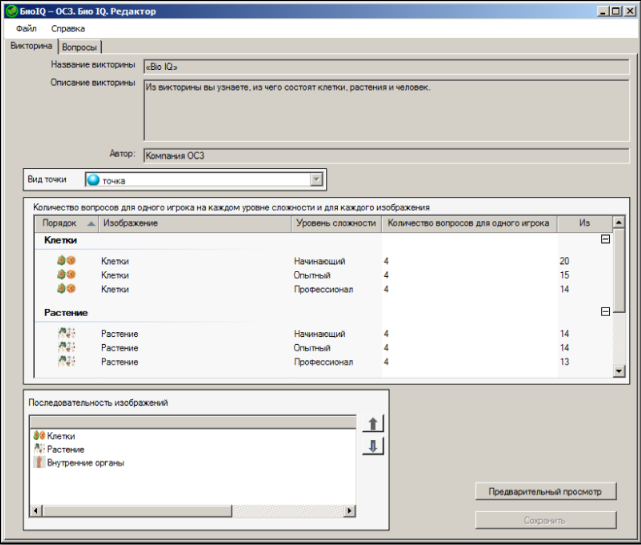Click the blue point icon in Вид точки

point(94,180)
